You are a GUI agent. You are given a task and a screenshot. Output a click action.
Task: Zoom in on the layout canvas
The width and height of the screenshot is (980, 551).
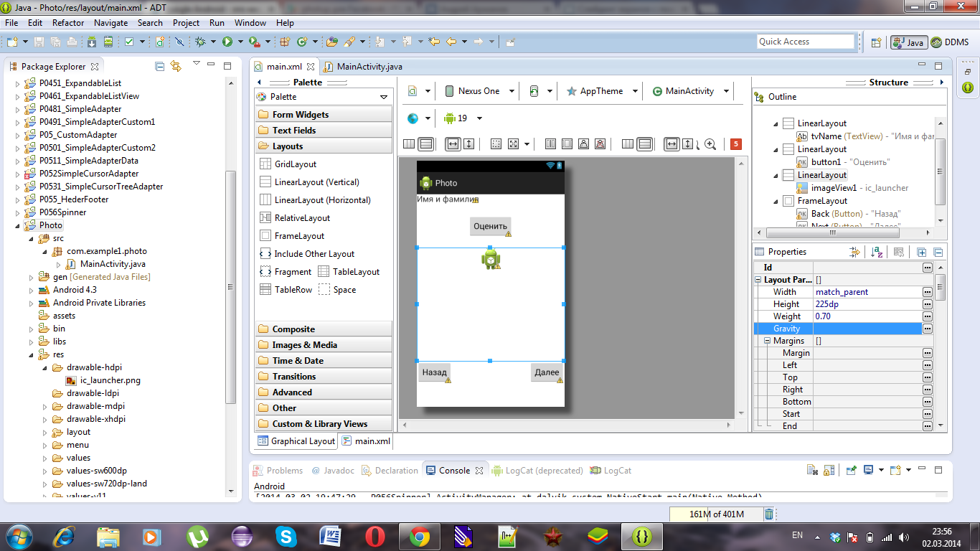[710, 144]
